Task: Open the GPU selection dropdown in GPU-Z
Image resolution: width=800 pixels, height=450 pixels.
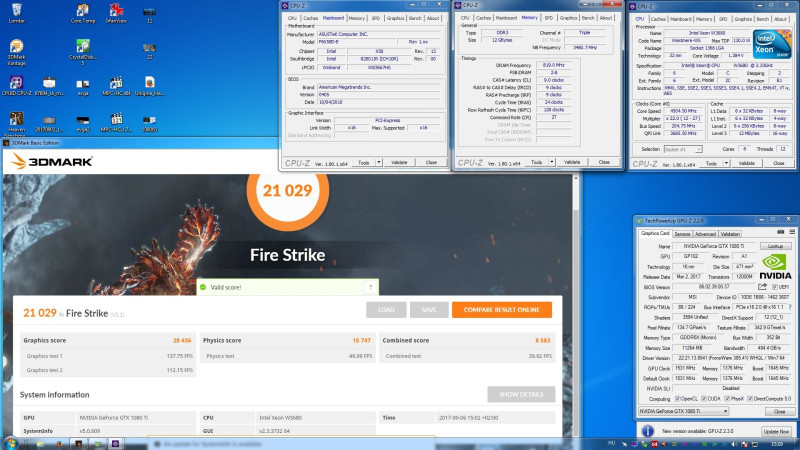Action: click(x=683, y=411)
